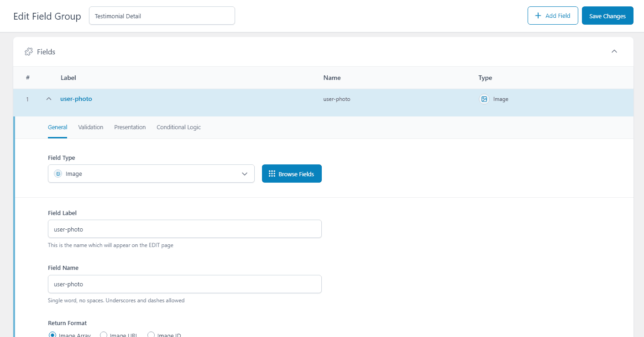The height and width of the screenshot is (337, 644).
Task: Open the Field Type dropdown arrow
Action: coord(244,174)
